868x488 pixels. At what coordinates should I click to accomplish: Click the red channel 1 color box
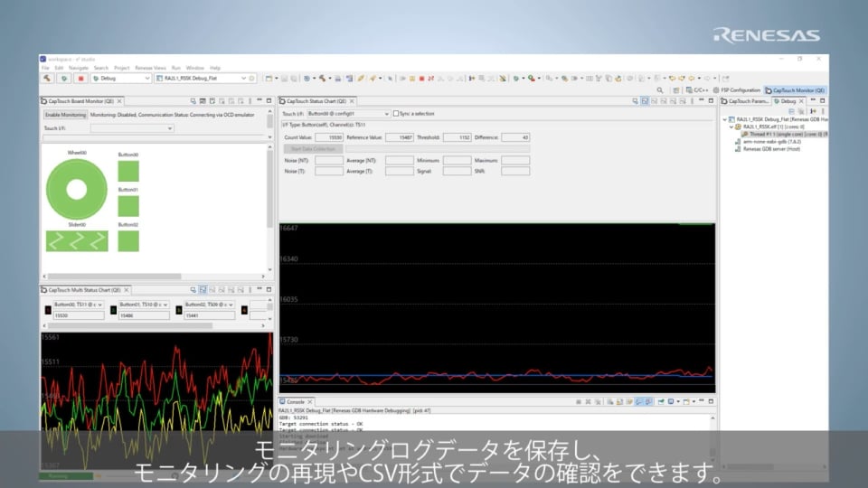tap(48, 310)
